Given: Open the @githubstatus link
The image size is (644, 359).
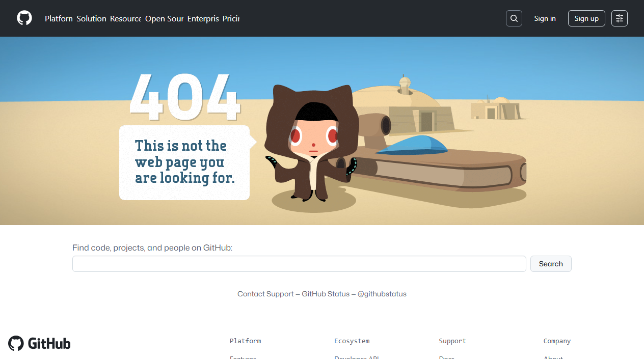Looking at the screenshot, I should point(382,294).
